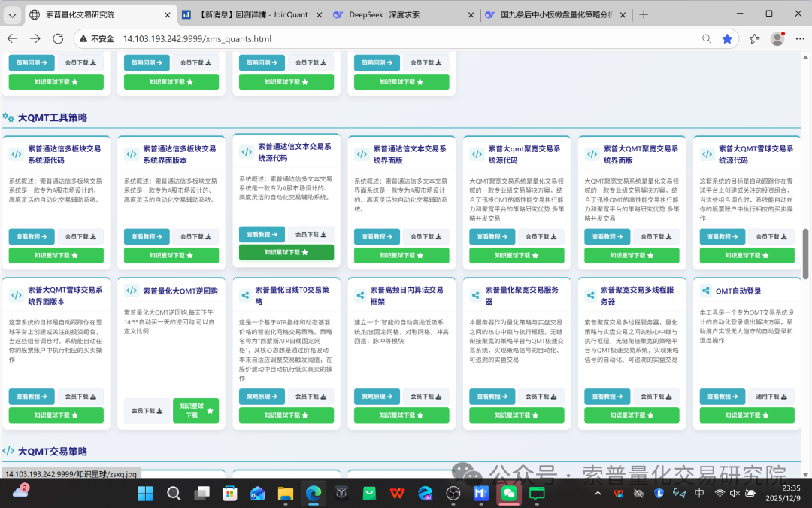Click 索普大QMT聚宽交易系统界面版 card title
This screenshot has width=812, height=508.
(x=641, y=154)
